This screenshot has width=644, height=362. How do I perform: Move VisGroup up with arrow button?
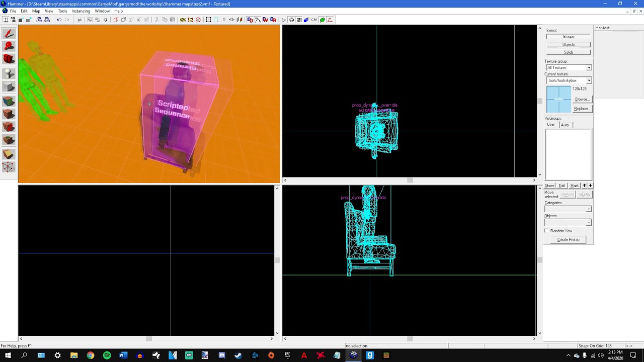[585, 186]
